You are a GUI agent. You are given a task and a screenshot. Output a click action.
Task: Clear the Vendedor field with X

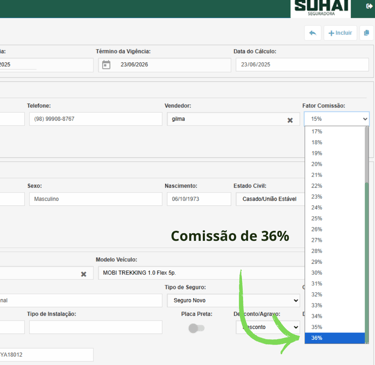coord(290,120)
